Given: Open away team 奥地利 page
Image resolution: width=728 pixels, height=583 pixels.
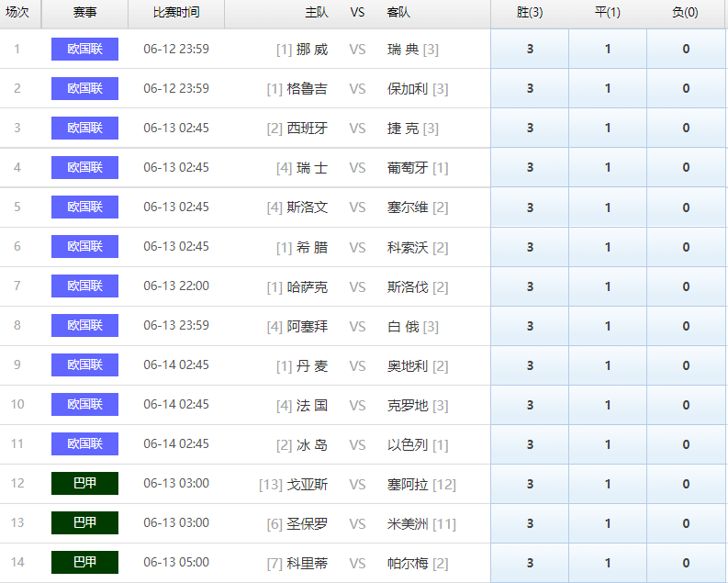Looking at the screenshot, I should pyautogui.click(x=408, y=365).
